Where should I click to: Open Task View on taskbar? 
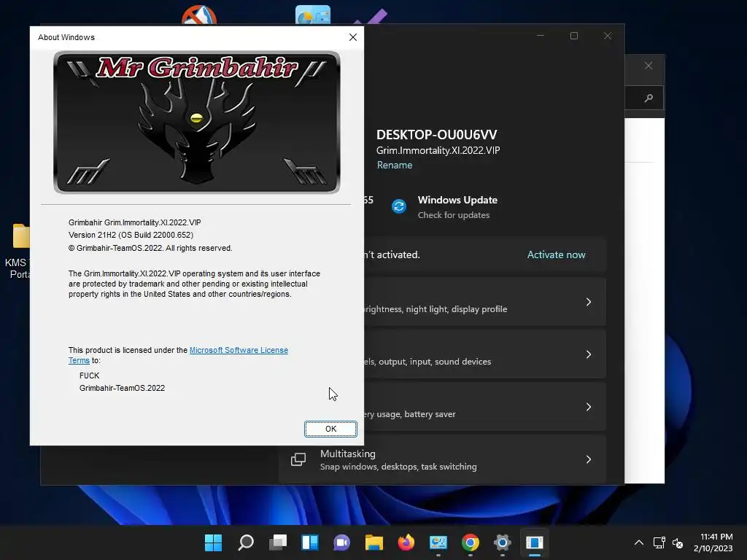point(278,542)
